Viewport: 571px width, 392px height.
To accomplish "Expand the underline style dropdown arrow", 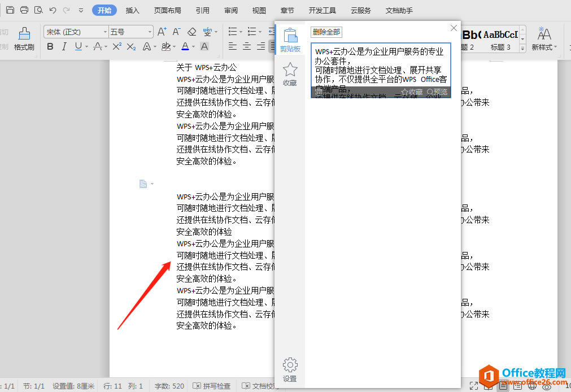I will [x=86, y=47].
